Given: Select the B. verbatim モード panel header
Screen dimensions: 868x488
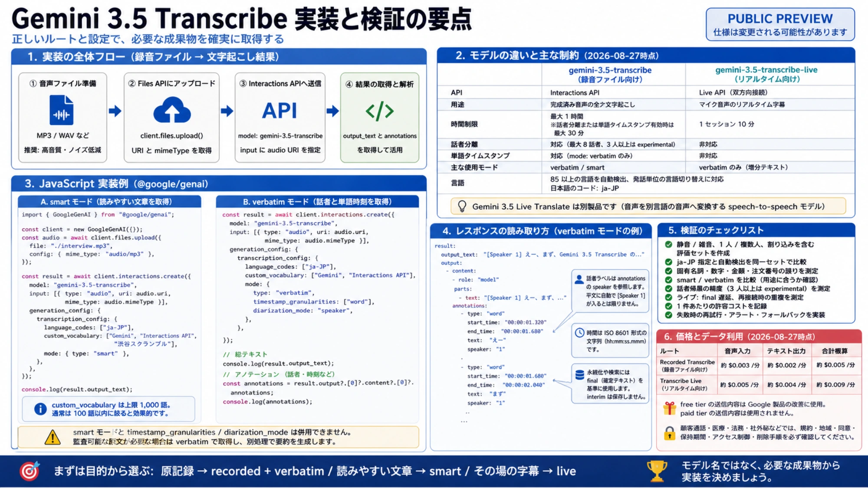Looking at the screenshot, I should (317, 202).
